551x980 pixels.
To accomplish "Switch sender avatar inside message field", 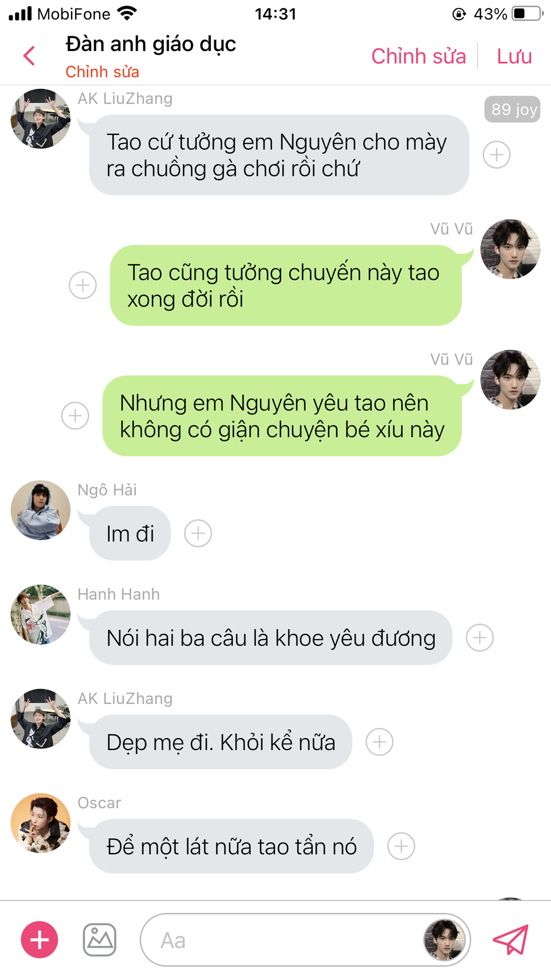I will [444, 940].
